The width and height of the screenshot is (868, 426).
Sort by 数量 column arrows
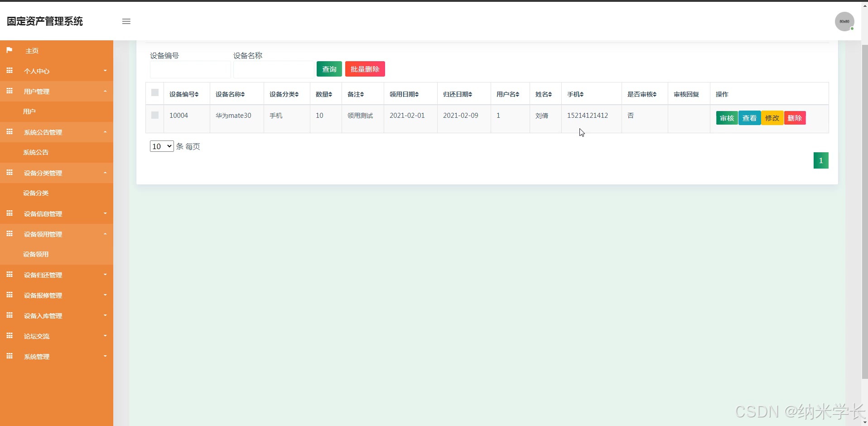(x=330, y=94)
